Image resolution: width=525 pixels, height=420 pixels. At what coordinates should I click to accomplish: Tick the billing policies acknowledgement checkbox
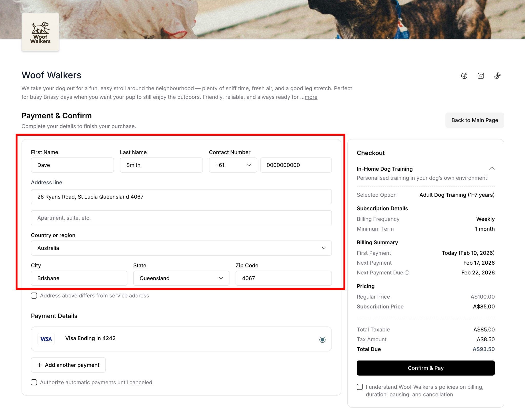pos(360,387)
